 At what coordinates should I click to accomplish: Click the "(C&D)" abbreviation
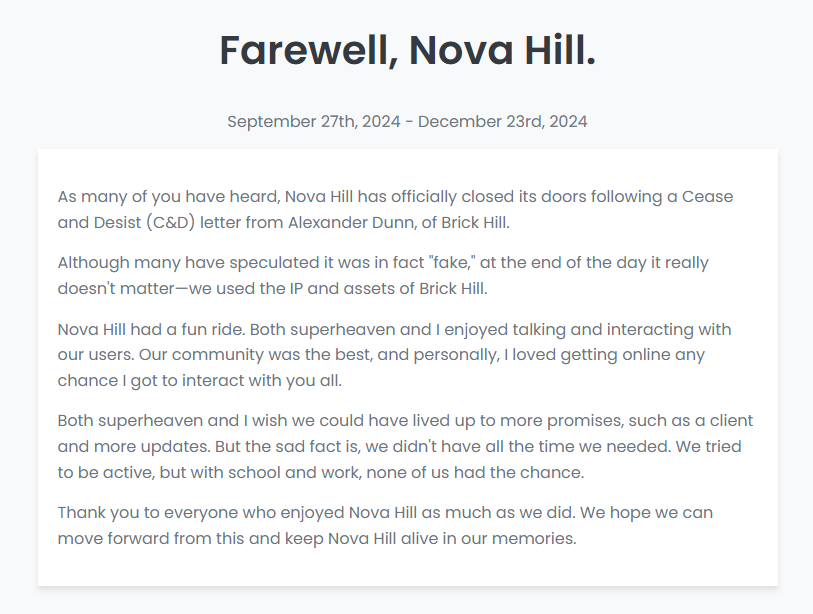tap(167, 222)
